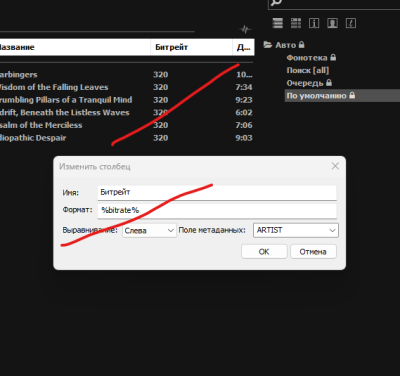Show the artist portrait panel icon
This screenshot has width=400, height=376.
pyautogui.click(x=332, y=23)
